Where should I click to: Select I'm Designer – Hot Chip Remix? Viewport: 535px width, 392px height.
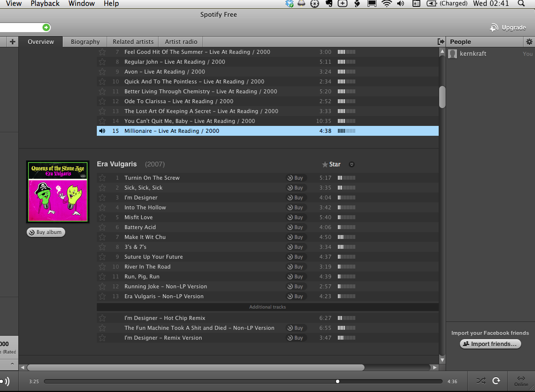(x=268, y=318)
